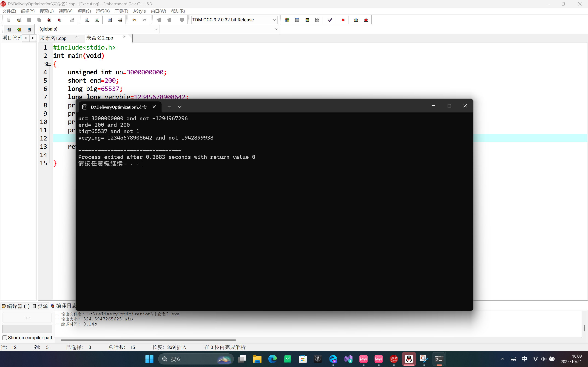The image size is (588, 367).
Task: Add a new console tab with plus
Action: point(169,107)
